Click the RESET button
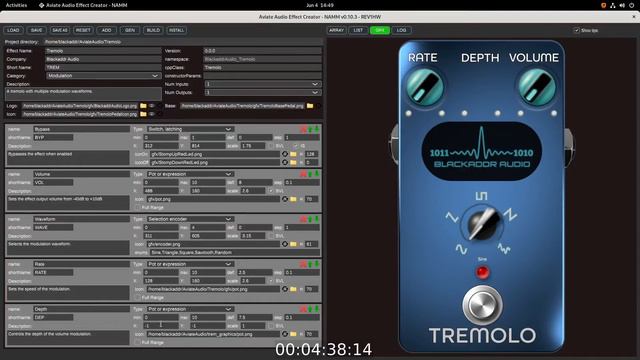 point(83,30)
